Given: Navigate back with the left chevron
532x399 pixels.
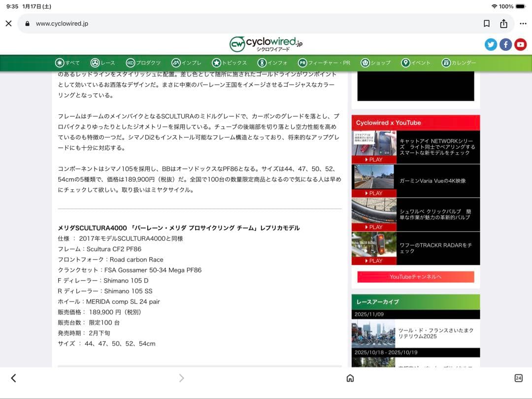Looking at the screenshot, I should pos(13,378).
